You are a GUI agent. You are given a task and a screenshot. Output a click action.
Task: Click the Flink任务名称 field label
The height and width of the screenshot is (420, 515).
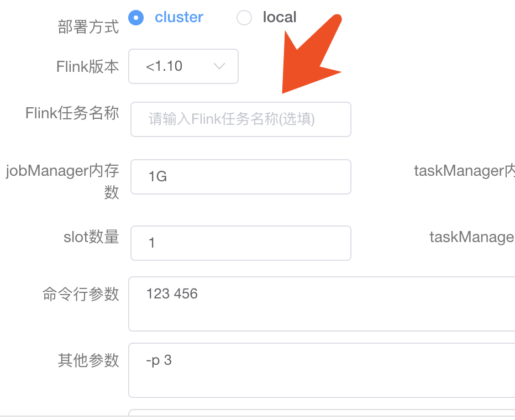[x=72, y=113]
